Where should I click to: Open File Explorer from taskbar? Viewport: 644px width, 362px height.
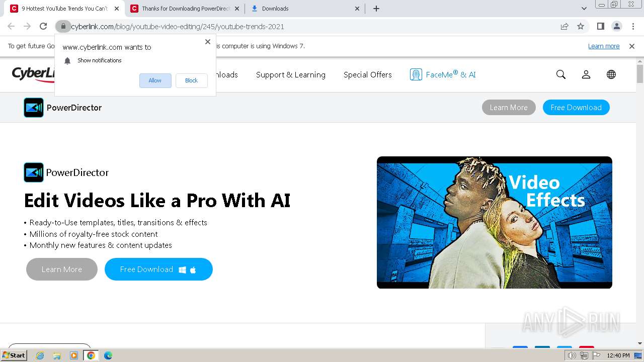coord(57,355)
